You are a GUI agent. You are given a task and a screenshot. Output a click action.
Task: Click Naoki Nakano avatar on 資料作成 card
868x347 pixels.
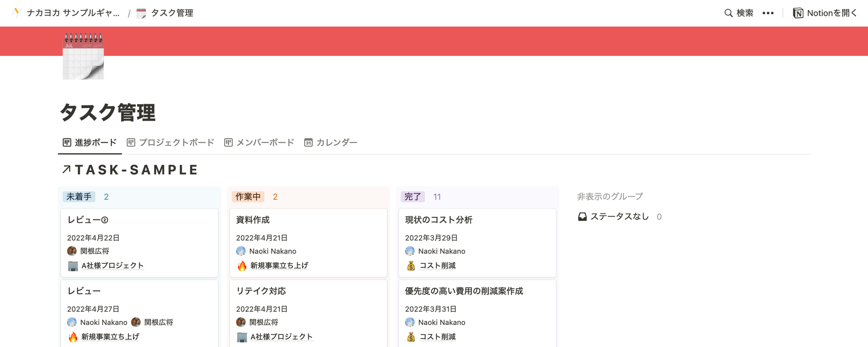(x=241, y=251)
